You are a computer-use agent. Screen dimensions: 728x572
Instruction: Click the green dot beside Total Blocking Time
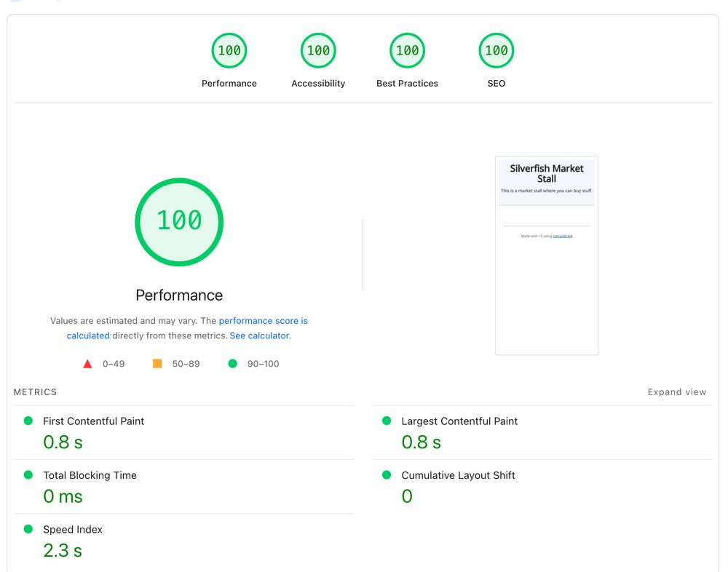tap(28, 475)
